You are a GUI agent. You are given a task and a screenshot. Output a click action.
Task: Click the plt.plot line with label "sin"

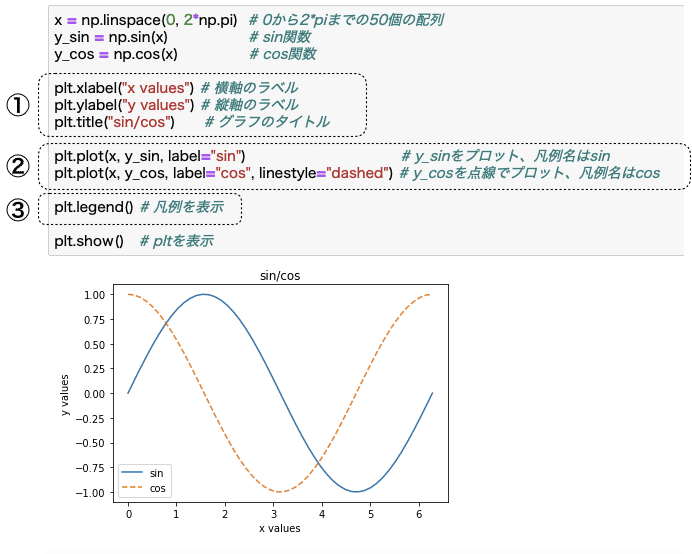(150, 156)
